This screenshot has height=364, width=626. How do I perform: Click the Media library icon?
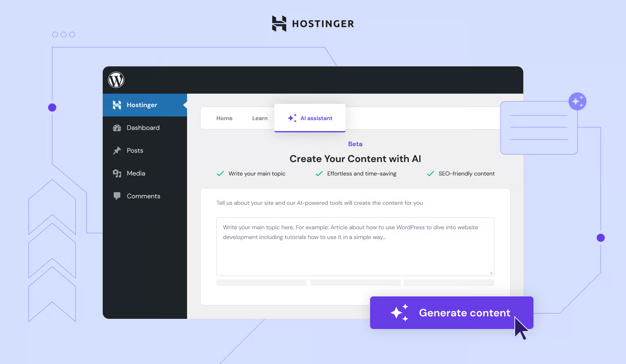point(117,173)
